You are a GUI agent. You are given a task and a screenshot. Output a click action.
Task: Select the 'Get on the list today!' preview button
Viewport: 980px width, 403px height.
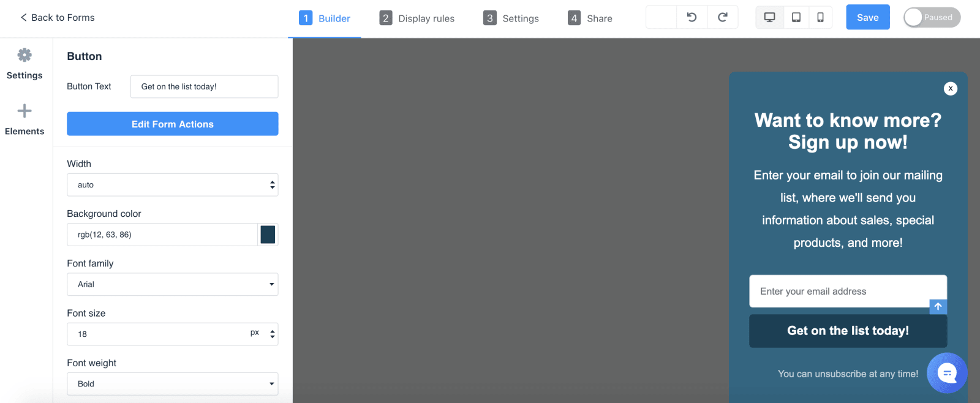tap(848, 331)
